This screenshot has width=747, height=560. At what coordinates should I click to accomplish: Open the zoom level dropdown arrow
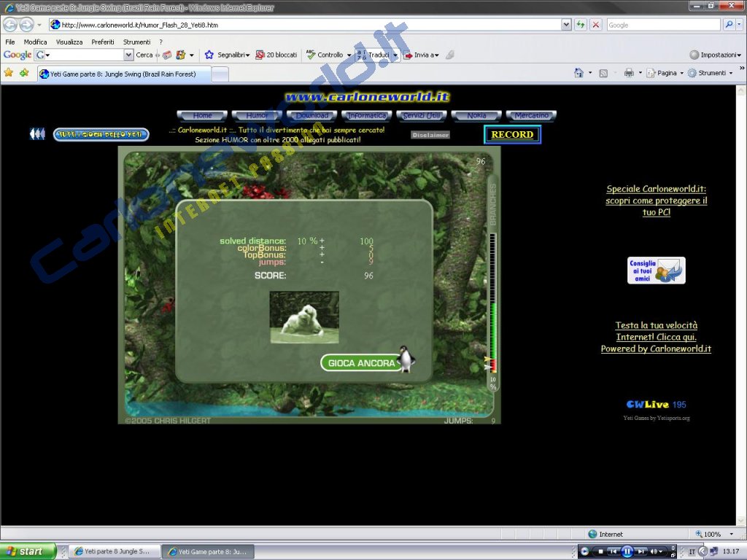point(731,534)
